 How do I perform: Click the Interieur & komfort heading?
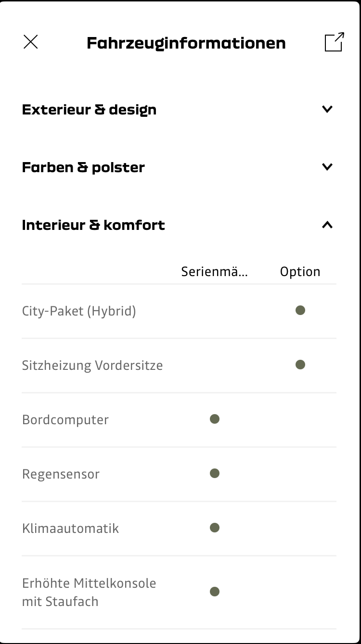tap(93, 225)
